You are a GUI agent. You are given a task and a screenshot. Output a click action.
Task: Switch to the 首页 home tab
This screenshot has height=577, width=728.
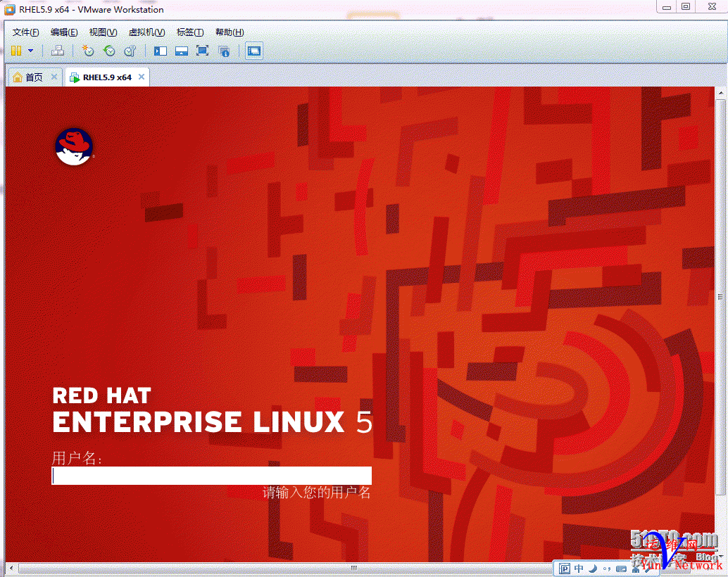click(34, 77)
